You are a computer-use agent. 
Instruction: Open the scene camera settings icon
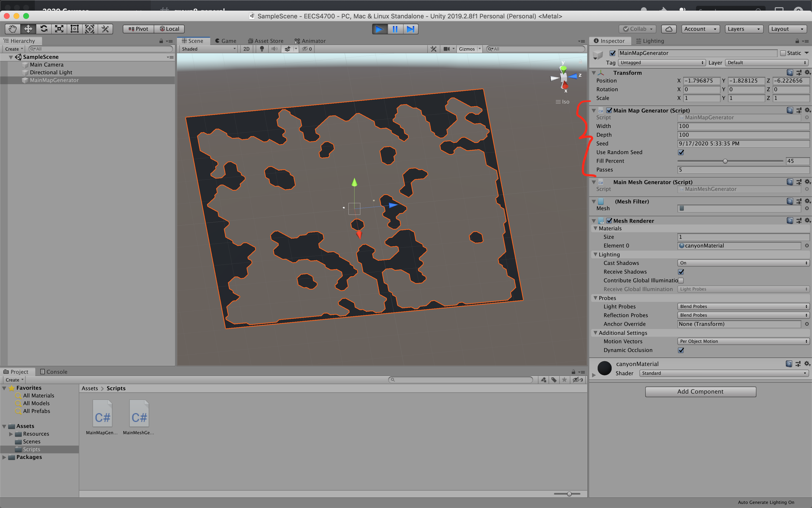(446, 49)
